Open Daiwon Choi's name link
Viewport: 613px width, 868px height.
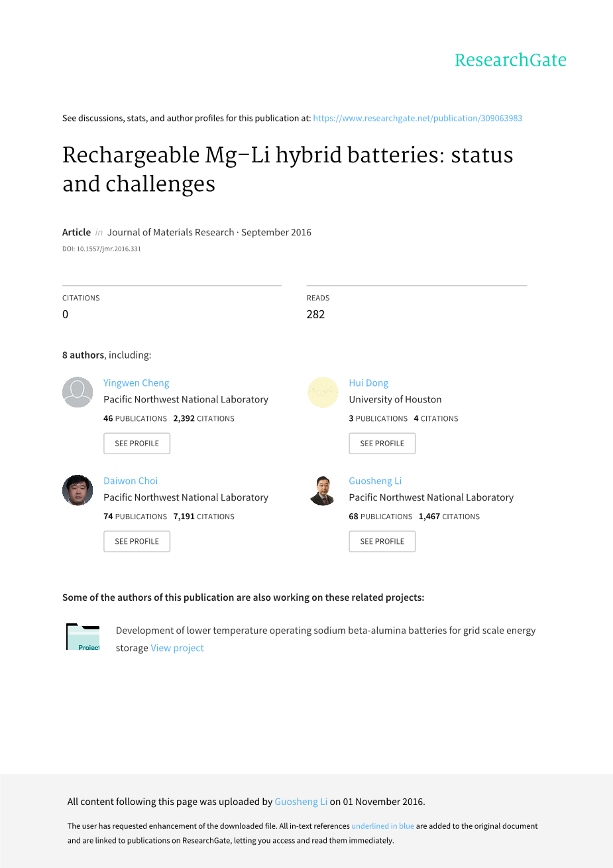pyautogui.click(x=131, y=481)
